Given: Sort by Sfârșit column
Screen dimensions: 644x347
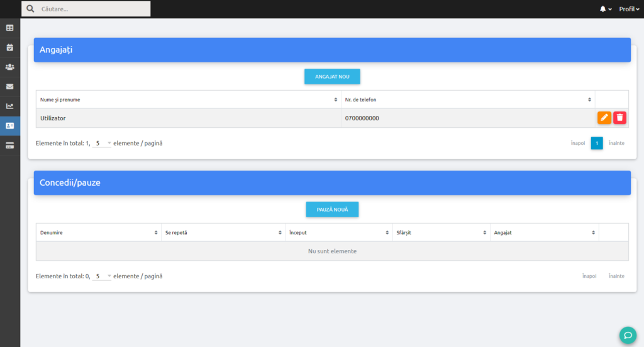Looking at the screenshot, I should pos(441,233).
